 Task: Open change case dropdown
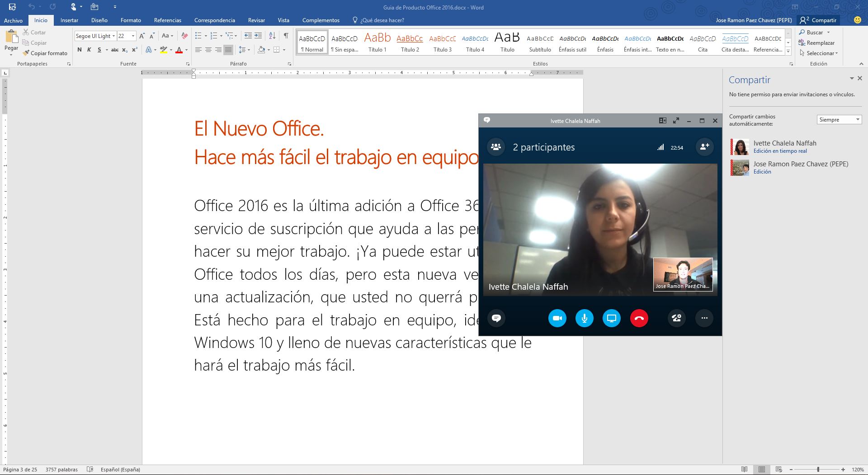click(167, 36)
